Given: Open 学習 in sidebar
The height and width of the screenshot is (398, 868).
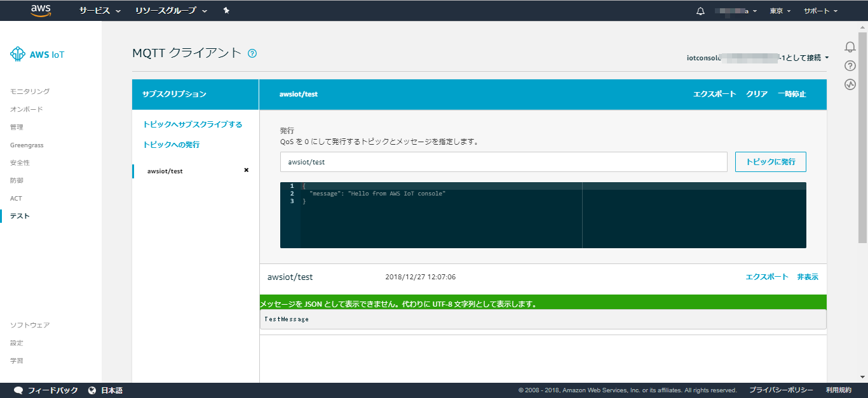Looking at the screenshot, I should pyautogui.click(x=17, y=361).
